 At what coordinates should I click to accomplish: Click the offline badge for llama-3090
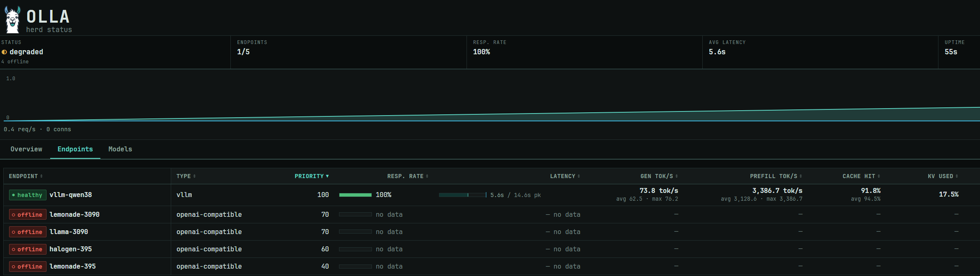[28, 232]
